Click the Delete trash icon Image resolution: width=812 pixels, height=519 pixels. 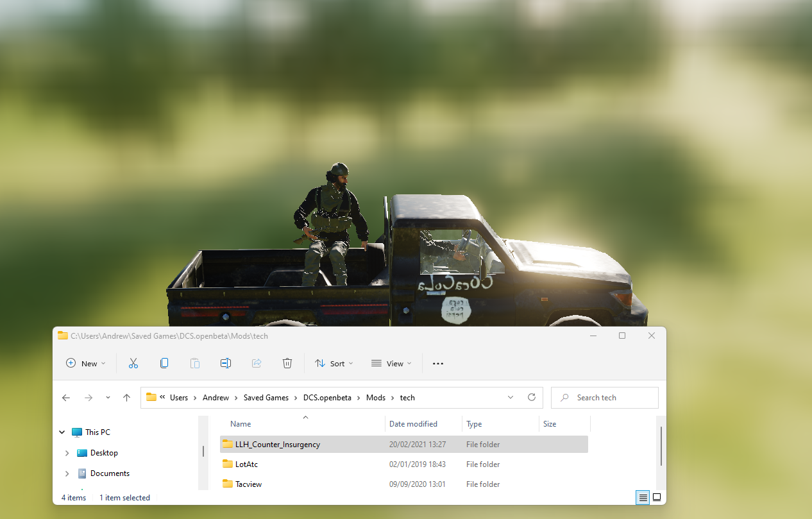[287, 363]
